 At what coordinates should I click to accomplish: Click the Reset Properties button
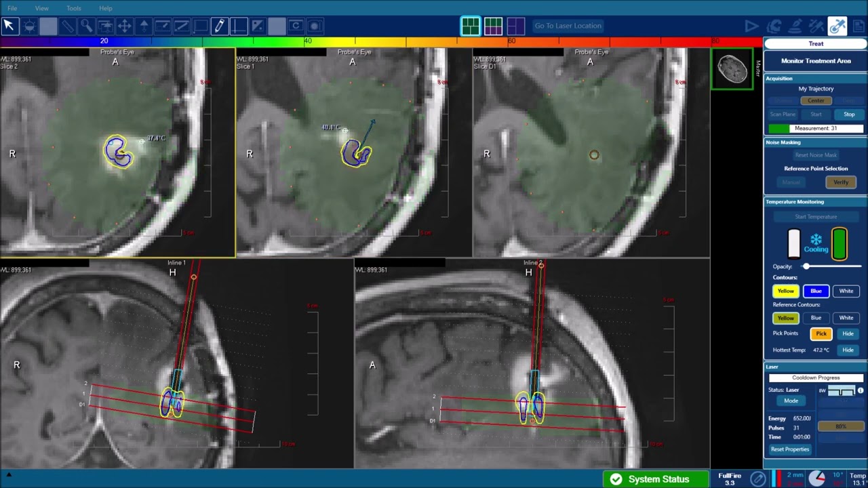(790, 449)
